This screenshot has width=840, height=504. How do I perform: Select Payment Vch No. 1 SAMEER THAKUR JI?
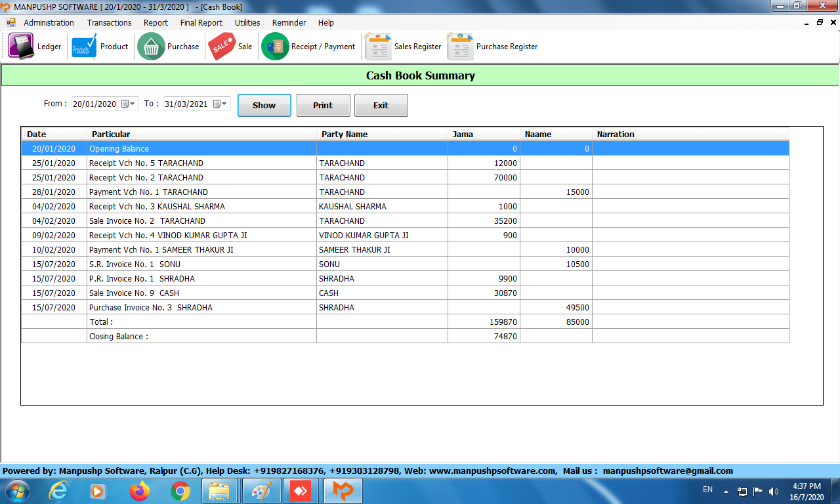[x=405, y=249]
